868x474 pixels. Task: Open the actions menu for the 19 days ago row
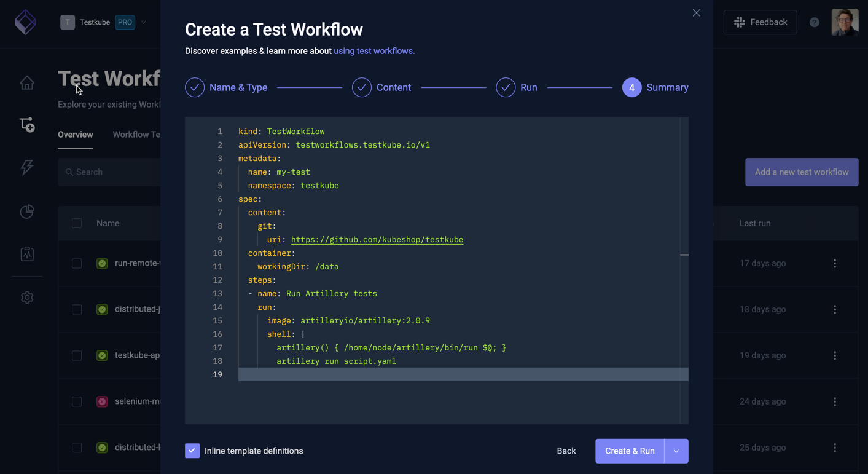click(x=835, y=355)
